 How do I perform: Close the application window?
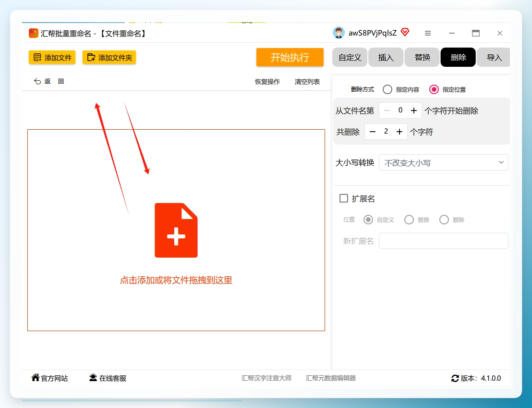(500, 33)
